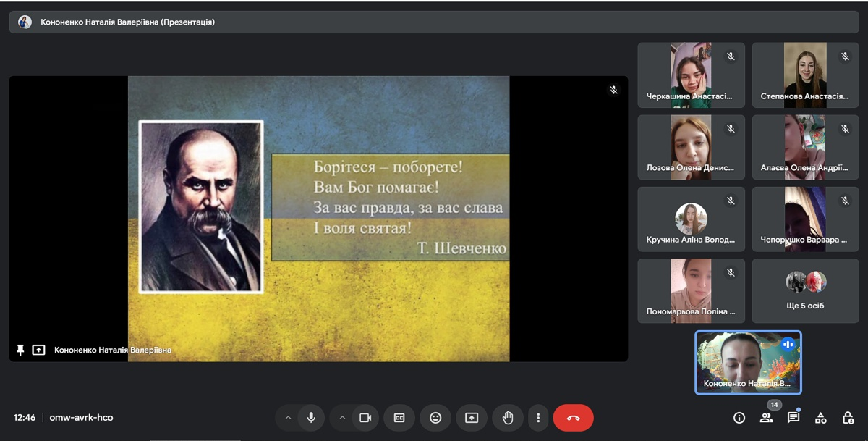
Task: Select the Степанова Анастасія participant tile
Action: pyautogui.click(x=806, y=75)
